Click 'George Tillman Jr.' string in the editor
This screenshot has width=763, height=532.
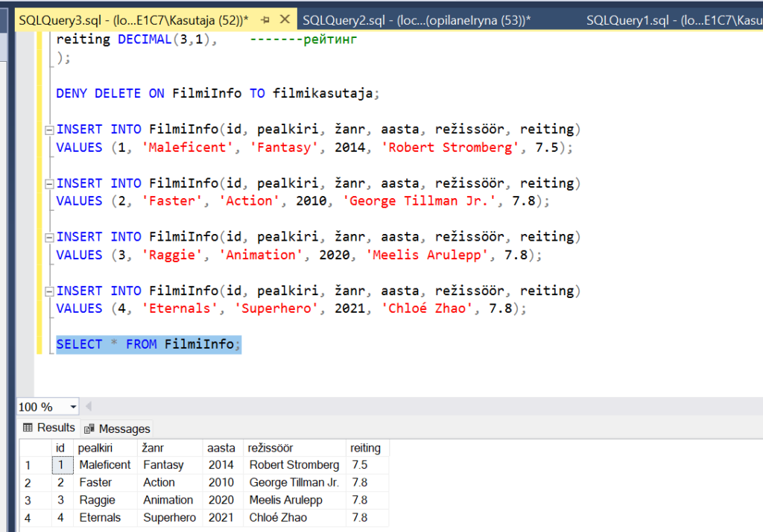(420, 201)
